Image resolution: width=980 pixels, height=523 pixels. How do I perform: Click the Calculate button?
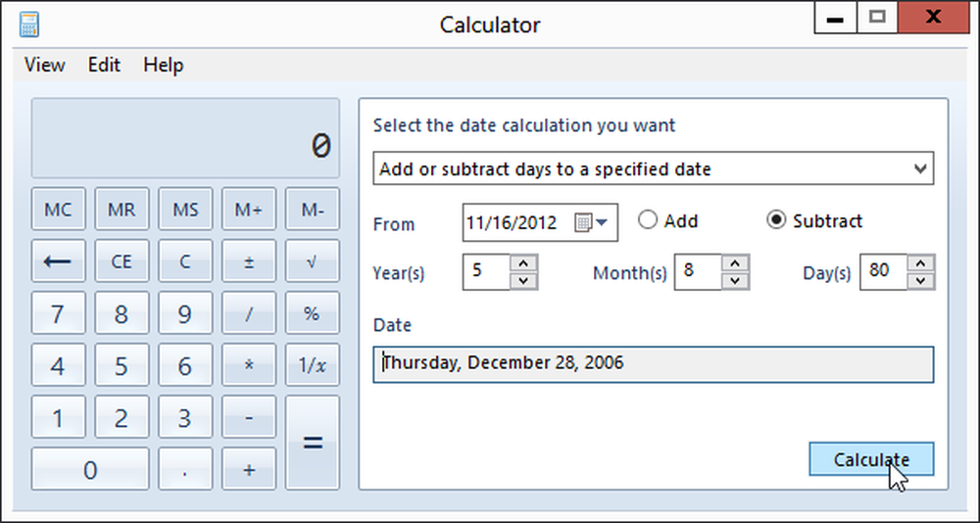[871, 459]
